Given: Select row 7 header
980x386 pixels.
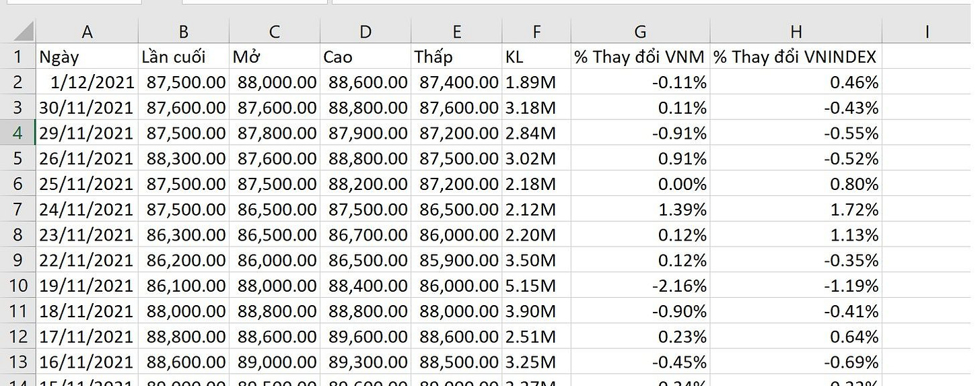Looking at the screenshot, I should pyautogui.click(x=18, y=210).
